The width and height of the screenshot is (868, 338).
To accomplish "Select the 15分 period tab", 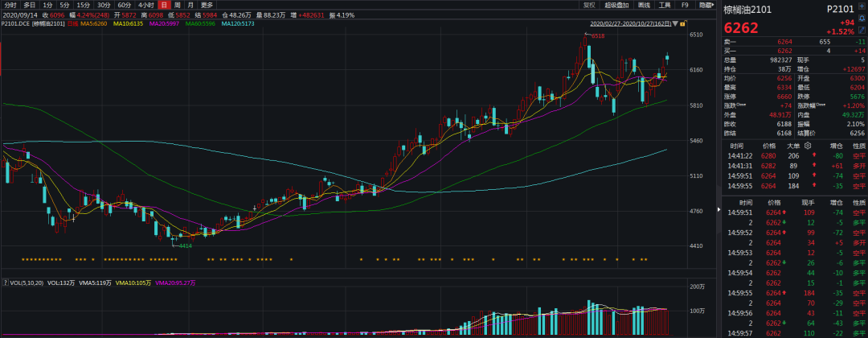I will coord(83,5).
